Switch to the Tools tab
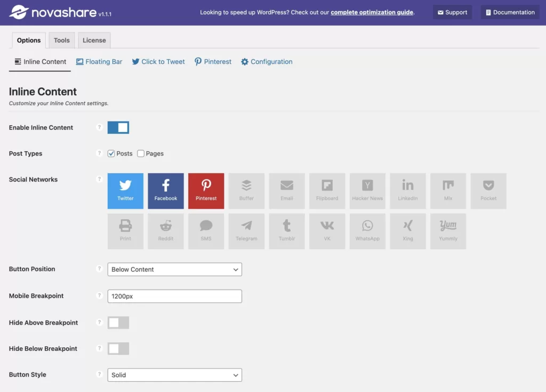The image size is (546, 392). [x=62, y=40]
